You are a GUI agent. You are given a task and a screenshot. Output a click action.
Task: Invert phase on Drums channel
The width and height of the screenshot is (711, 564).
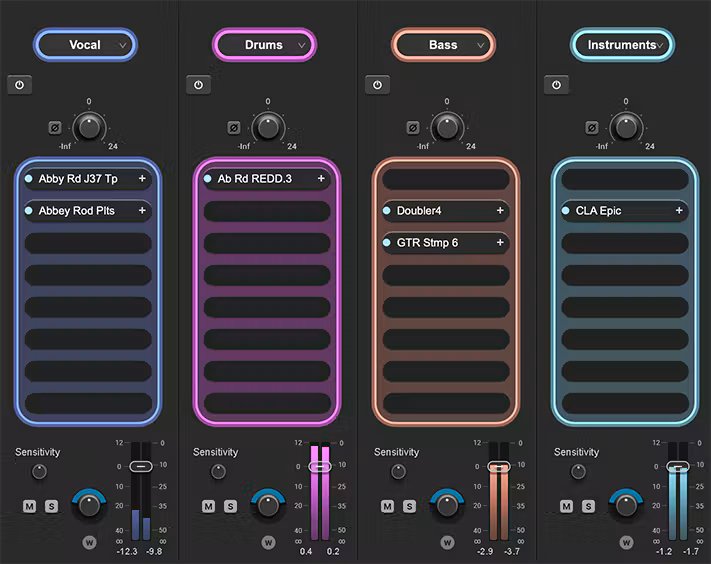[234, 128]
